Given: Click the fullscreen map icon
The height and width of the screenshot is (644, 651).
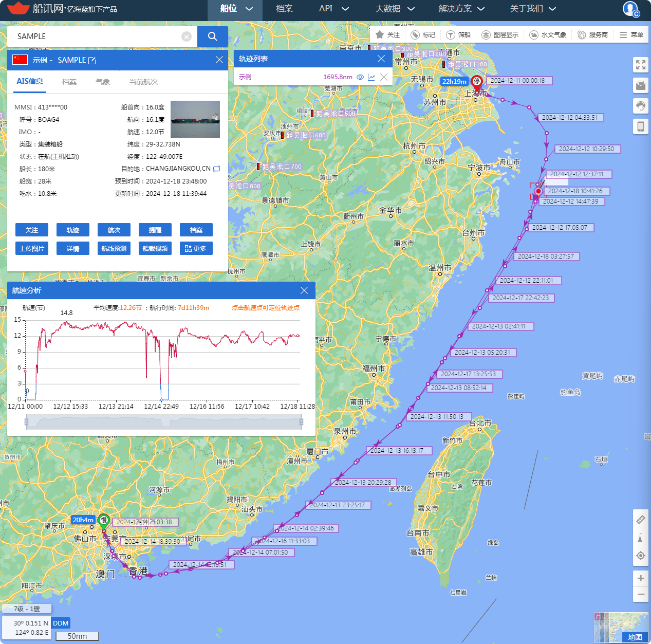Looking at the screenshot, I should pyautogui.click(x=641, y=65).
